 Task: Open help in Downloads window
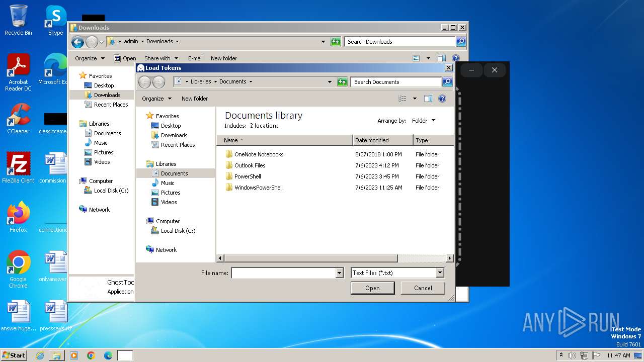[456, 58]
